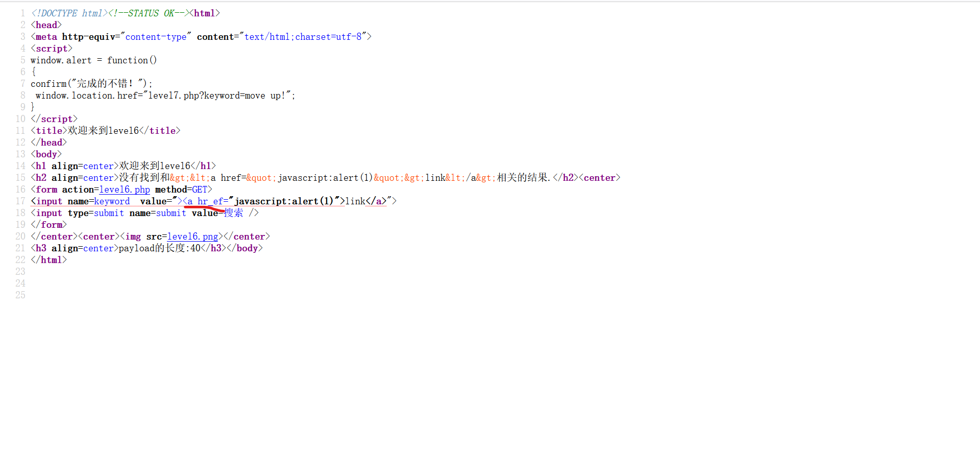Image resolution: width=980 pixels, height=450 pixels.
Task: Click line number 1 in the gutter
Action: 22,13
